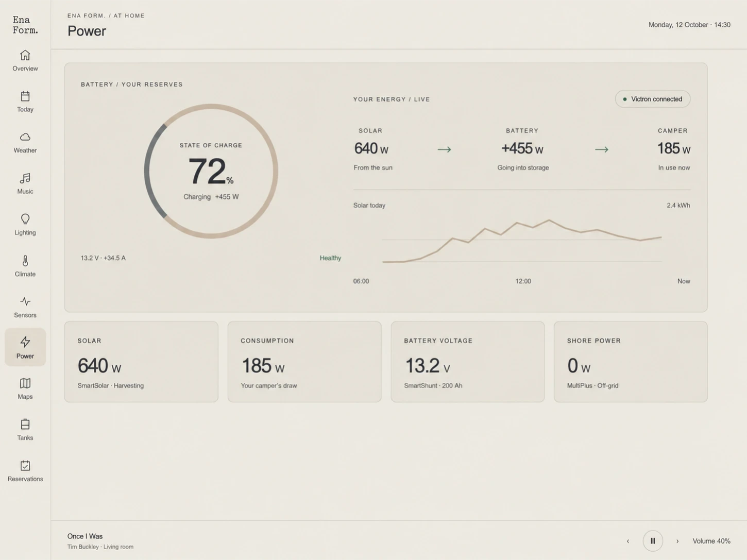The width and height of the screenshot is (747, 560).
Task: Open the Sensors pulse icon
Action: pos(25,301)
